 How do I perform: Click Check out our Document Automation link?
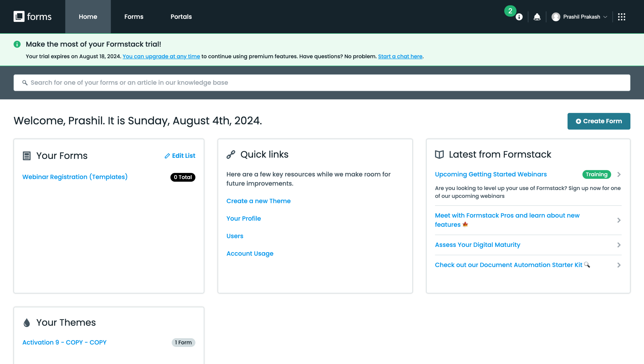(512, 265)
